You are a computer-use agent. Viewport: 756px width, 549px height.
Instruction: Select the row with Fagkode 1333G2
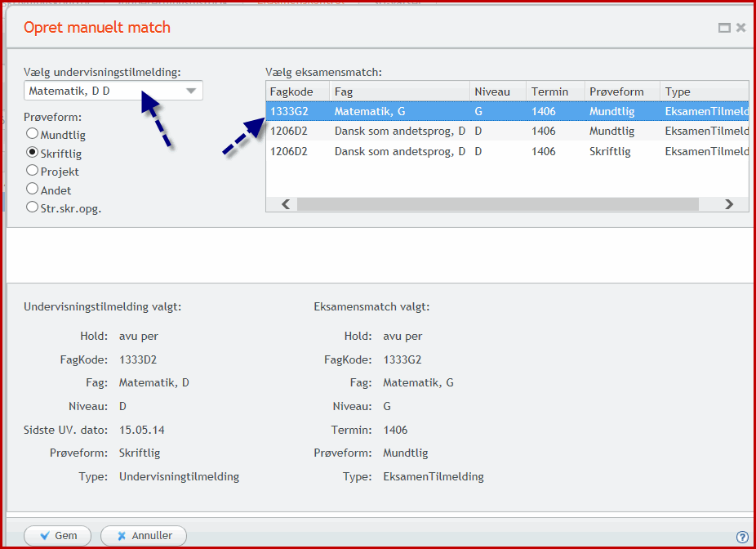click(x=507, y=111)
